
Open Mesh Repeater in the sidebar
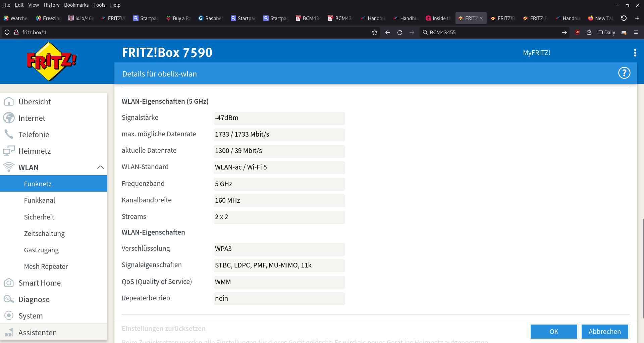coord(46,266)
